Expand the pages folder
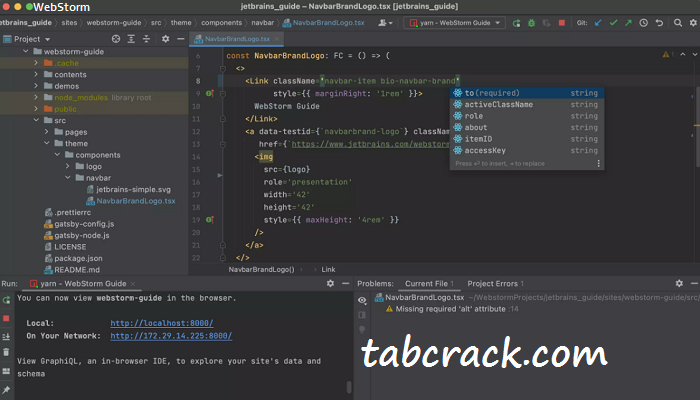 coord(46,132)
